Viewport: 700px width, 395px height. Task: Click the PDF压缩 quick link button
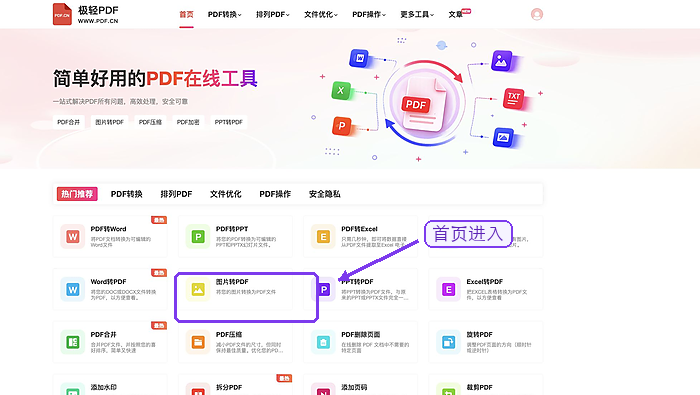click(150, 122)
